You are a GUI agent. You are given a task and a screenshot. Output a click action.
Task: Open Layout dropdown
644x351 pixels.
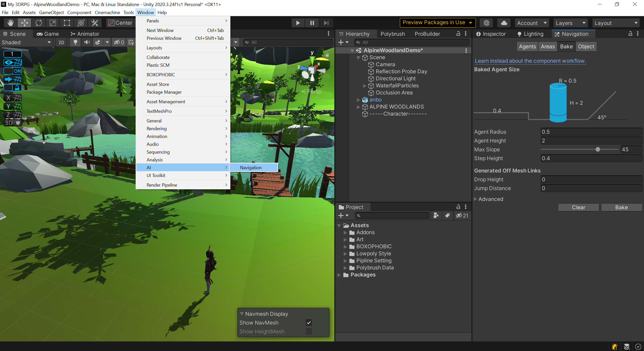coord(616,23)
